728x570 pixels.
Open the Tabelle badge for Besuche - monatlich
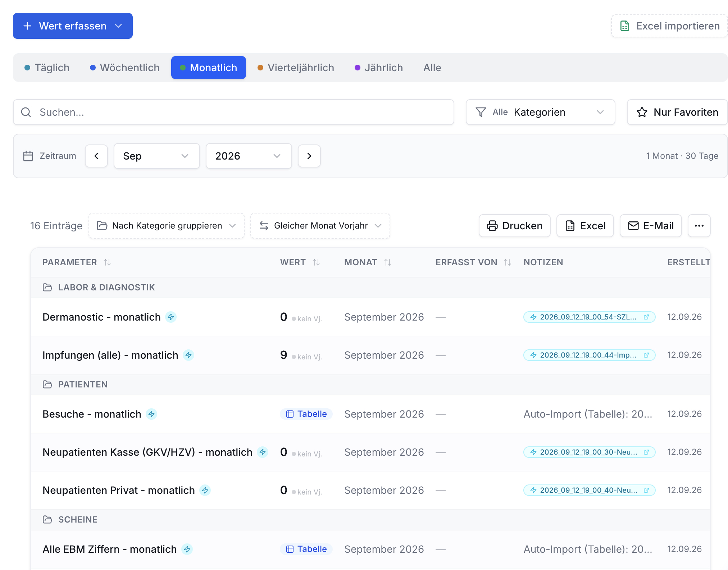(x=306, y=414)
